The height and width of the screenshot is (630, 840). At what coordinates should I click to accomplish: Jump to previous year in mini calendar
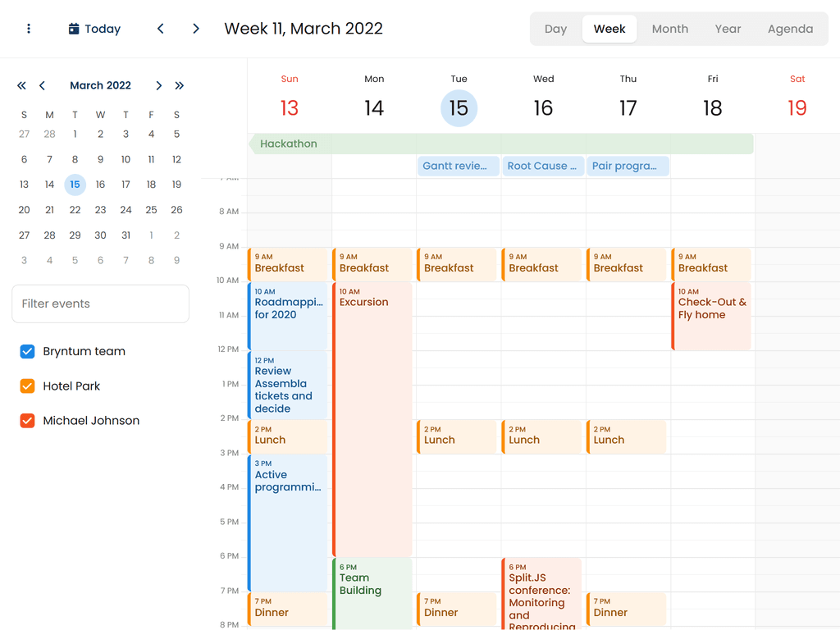point(21,85)
